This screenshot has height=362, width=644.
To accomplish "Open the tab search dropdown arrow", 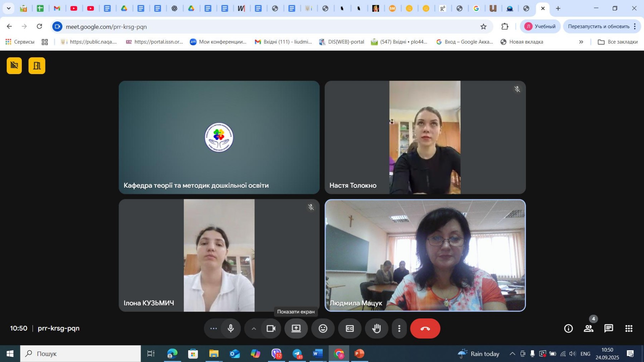I will (x=9, y=8).
